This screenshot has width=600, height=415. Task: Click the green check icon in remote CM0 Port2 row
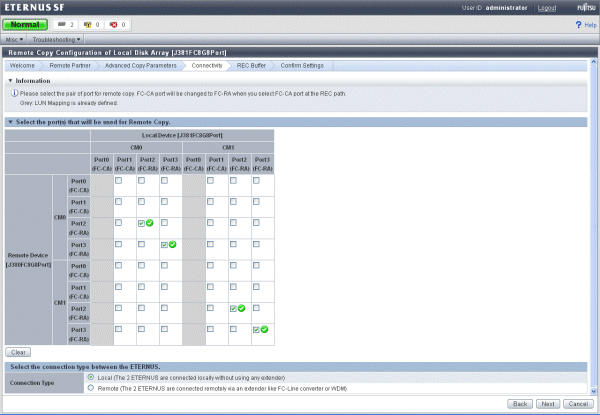tap(150, 223)
